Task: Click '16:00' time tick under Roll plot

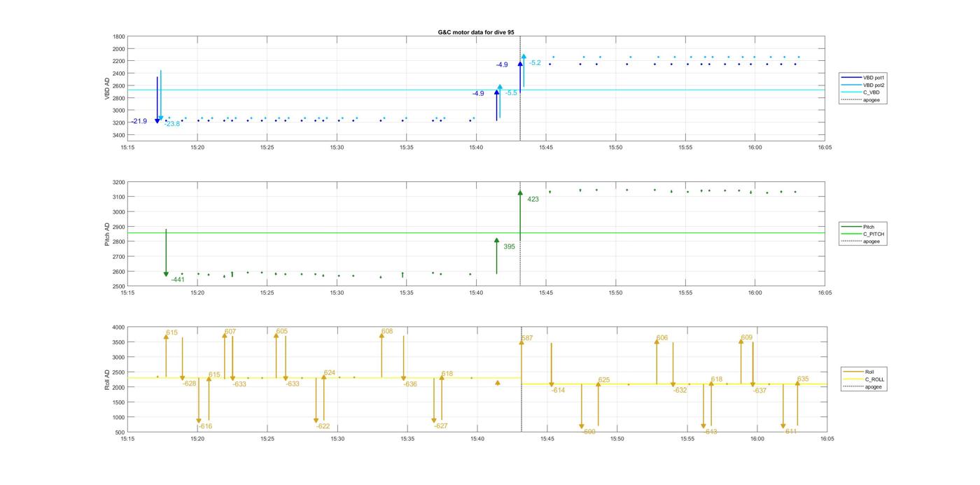Action: pyautogui.click(x=757, y=440)
